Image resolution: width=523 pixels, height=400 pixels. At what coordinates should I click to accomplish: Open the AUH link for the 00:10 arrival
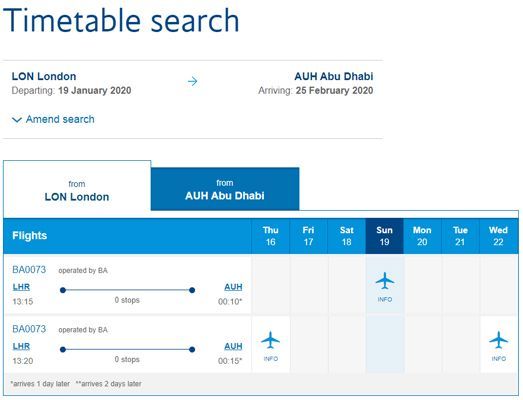click(x=233, y=287)
